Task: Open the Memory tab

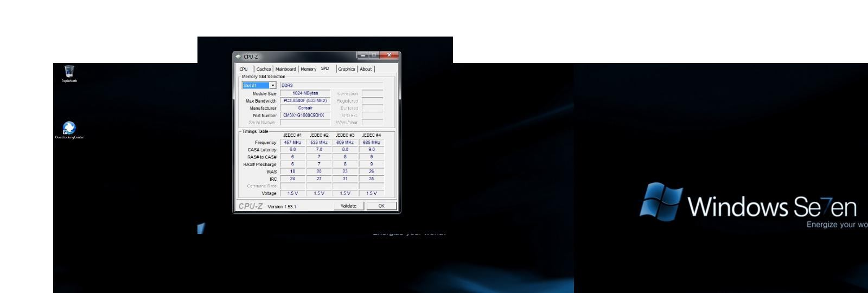Action: point(308,69)
